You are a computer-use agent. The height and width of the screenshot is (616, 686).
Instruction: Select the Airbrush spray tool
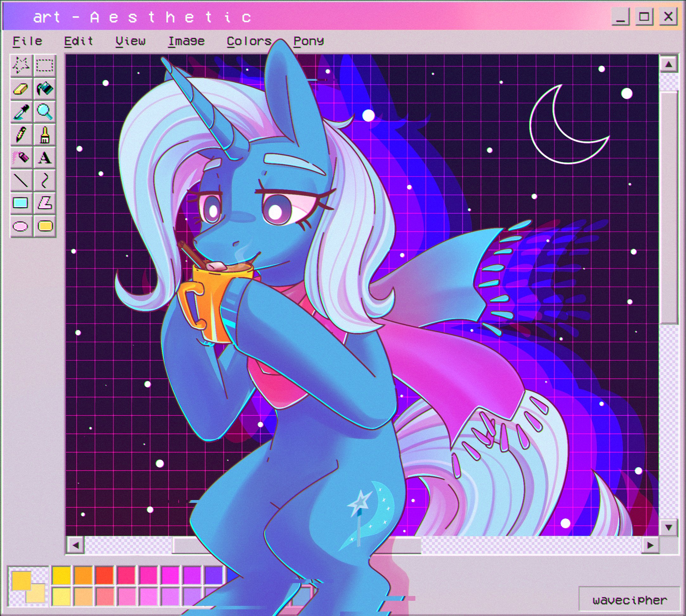pos(21,157)
